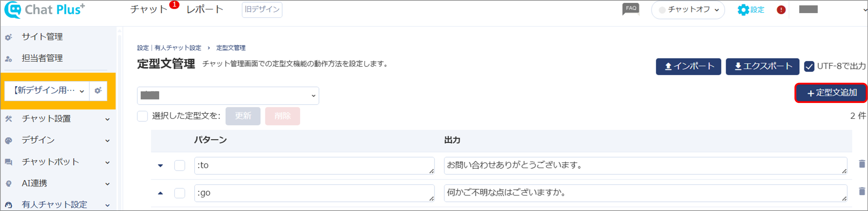The height and width of the screenshot is (211, 868).
Task: Toggle the UTF-8で出力 checkbox
Action: pos(809,66)
